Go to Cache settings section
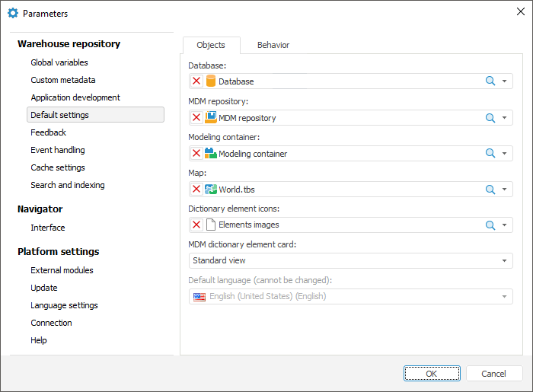This screenshot has height=392, width=533. tap(58, 167)
